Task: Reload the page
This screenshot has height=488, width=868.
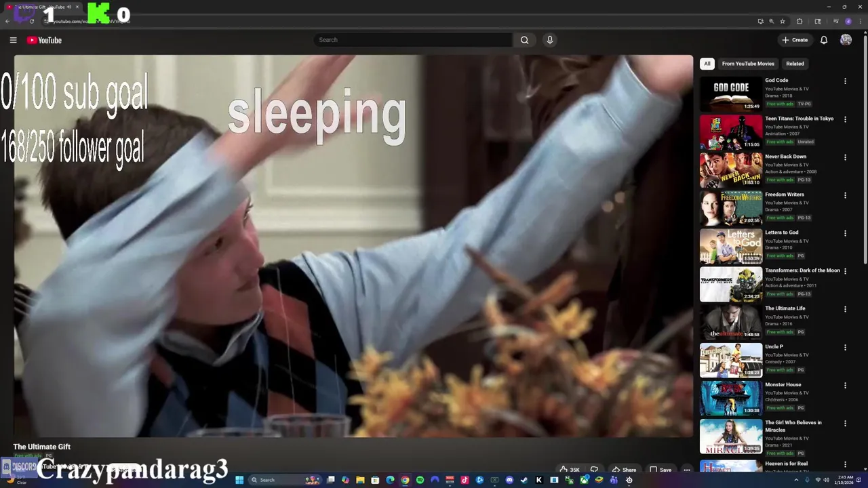Action: [32, 21]
